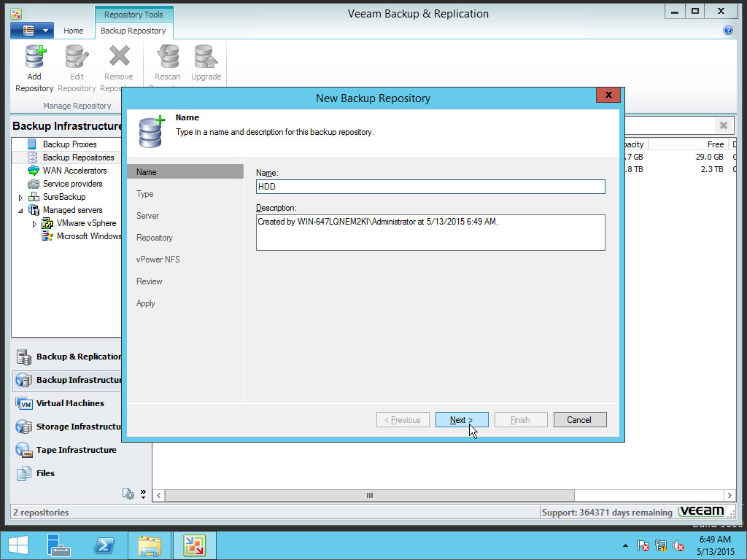
Task: Click the Cancel button in wizard
Action: (x=580, y=420)
